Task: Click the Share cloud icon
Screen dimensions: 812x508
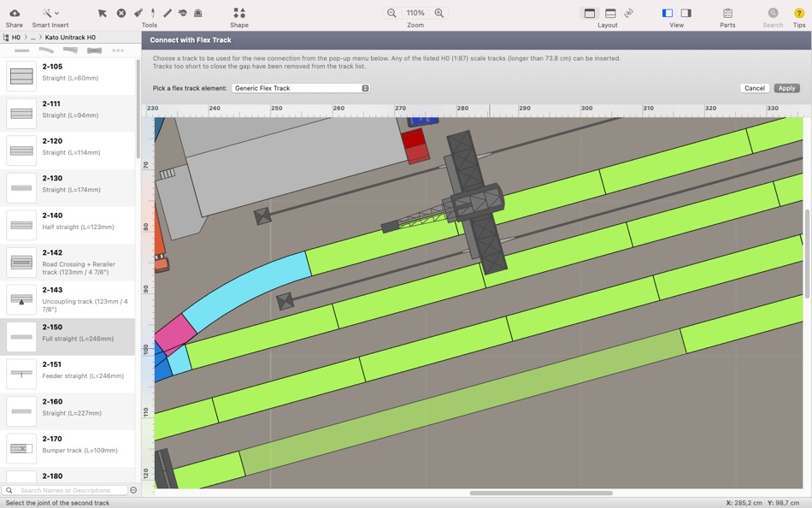Action: click(x=15, y=13)
